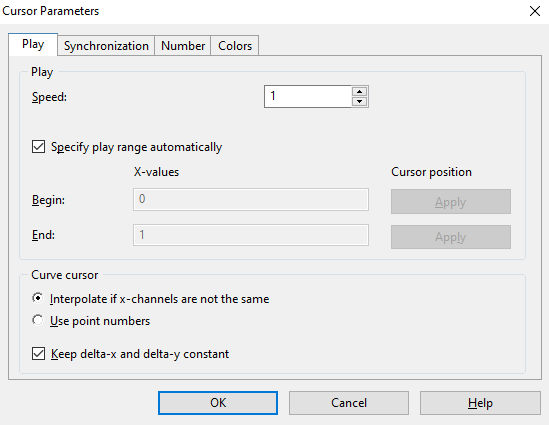
Task: Choose the Use point numbers option
Action: point(37,320)
